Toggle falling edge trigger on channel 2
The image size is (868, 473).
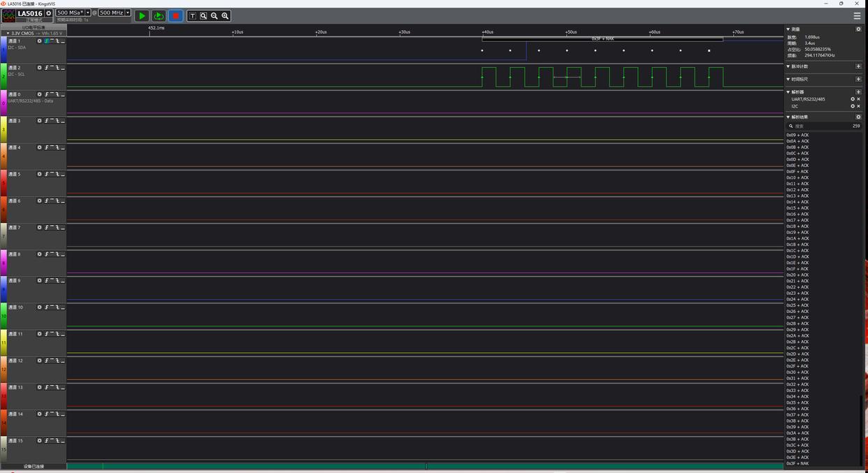57,68
